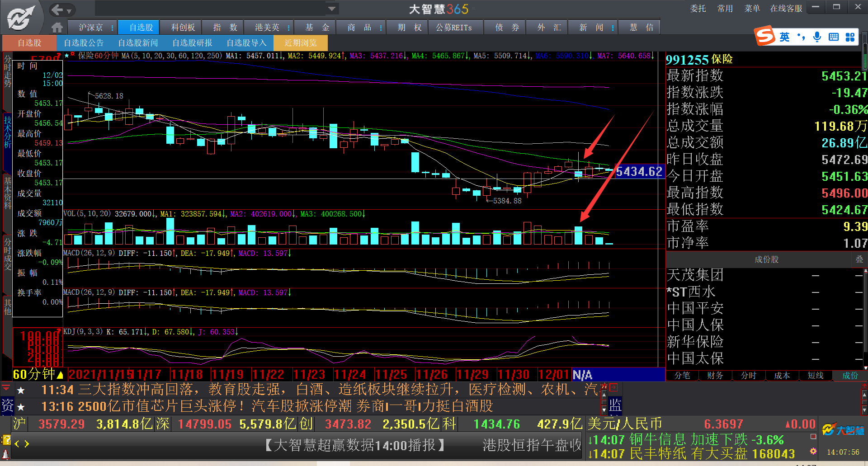Screen dimensions: 868x466
Task: Expand the 新闻 submenu dots
Action: pos(613,28)
